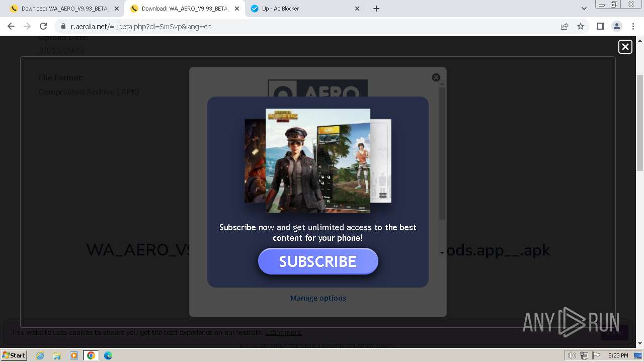Click the volume speaker tray icon
The width and height of the screenshot is (644, 362).
point(572,355)
